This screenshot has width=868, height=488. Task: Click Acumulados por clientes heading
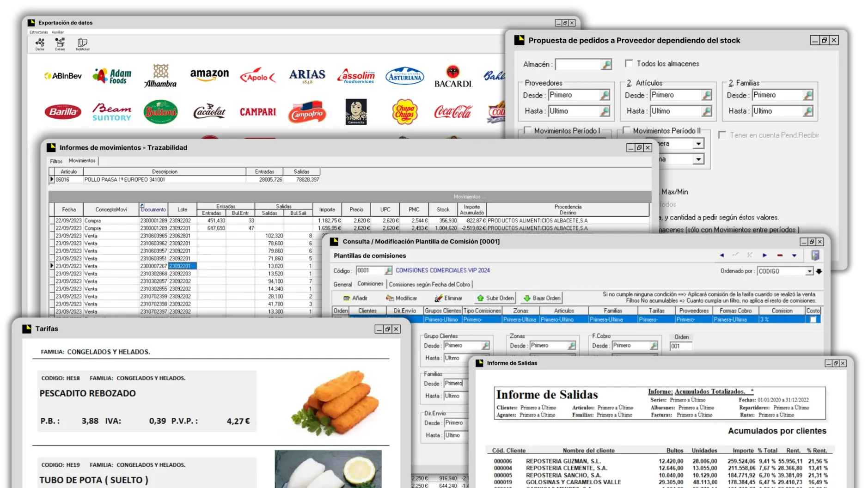tap(777, 431)
